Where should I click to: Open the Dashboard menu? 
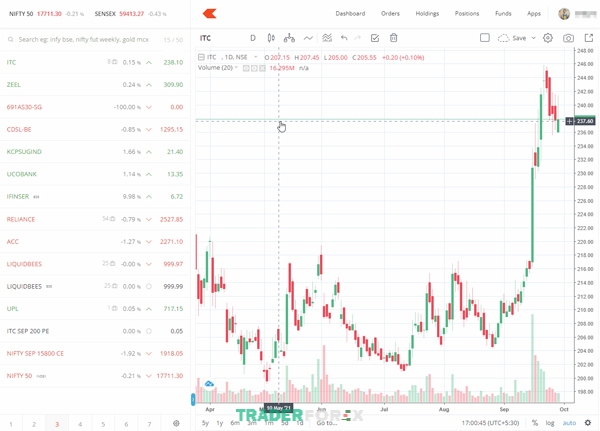coord(350,13)
